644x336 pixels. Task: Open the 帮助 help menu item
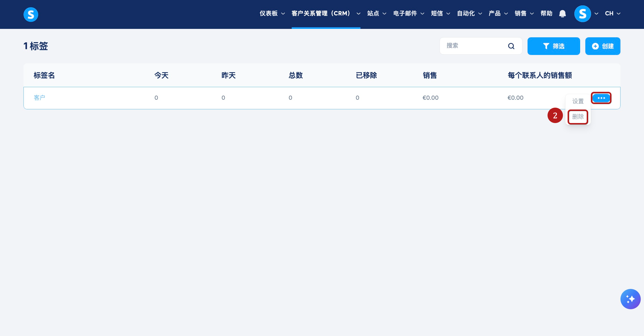[546, 14]
